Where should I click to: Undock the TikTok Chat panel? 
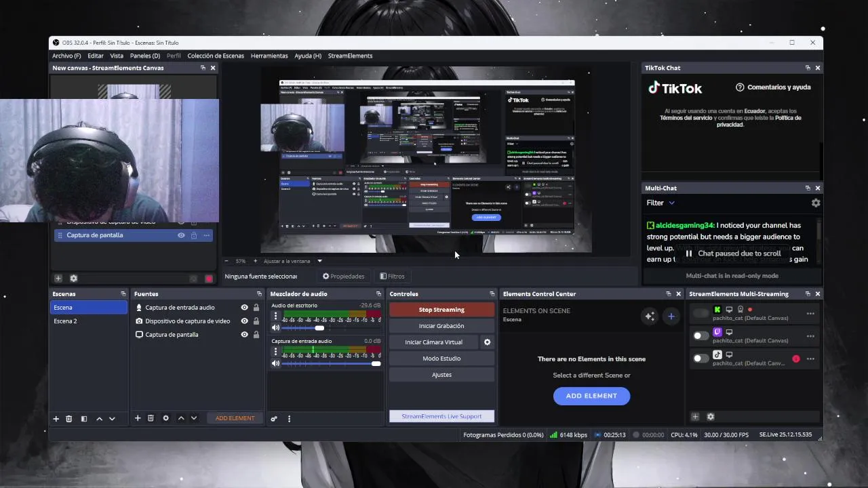point(808,68)
